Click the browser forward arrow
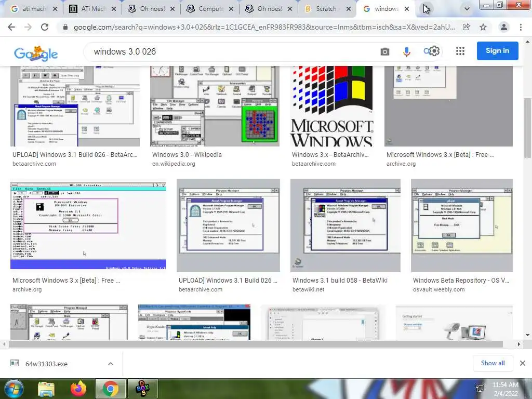Screen dimensions: 532x399 click(28, 27)
